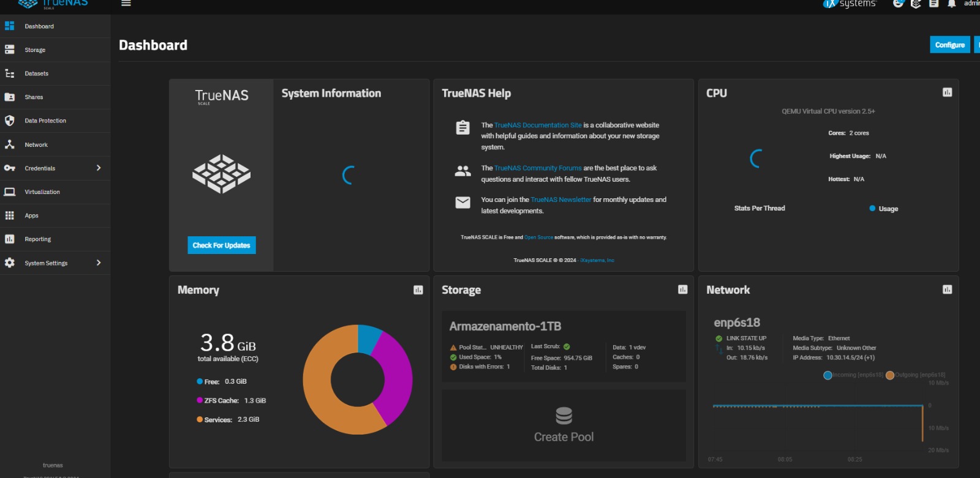
Task: Open the Dashboard sidebar item
Action: pos(55,26)
